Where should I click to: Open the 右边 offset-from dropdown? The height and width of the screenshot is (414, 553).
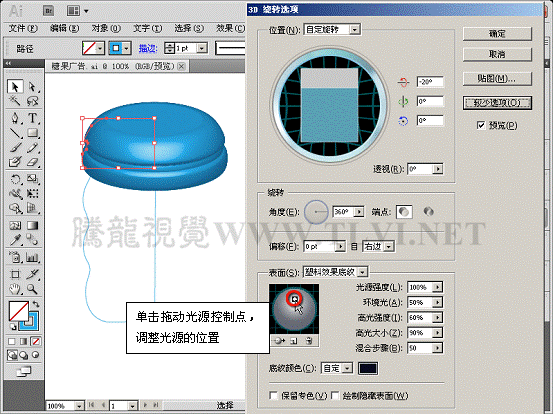389,246
